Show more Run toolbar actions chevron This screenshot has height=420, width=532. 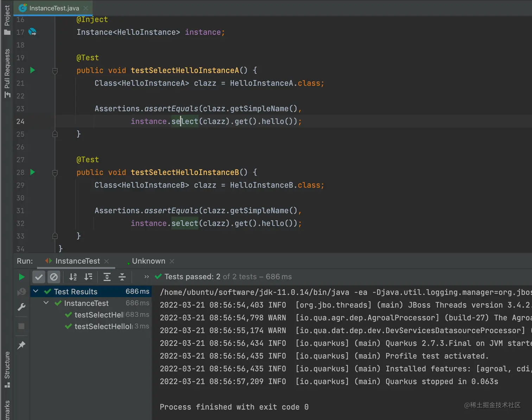click(x=147, y=277)
